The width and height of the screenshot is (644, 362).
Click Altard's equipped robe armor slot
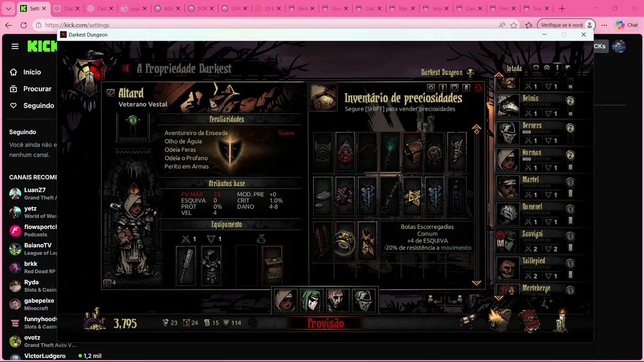(x=211, y=265)
